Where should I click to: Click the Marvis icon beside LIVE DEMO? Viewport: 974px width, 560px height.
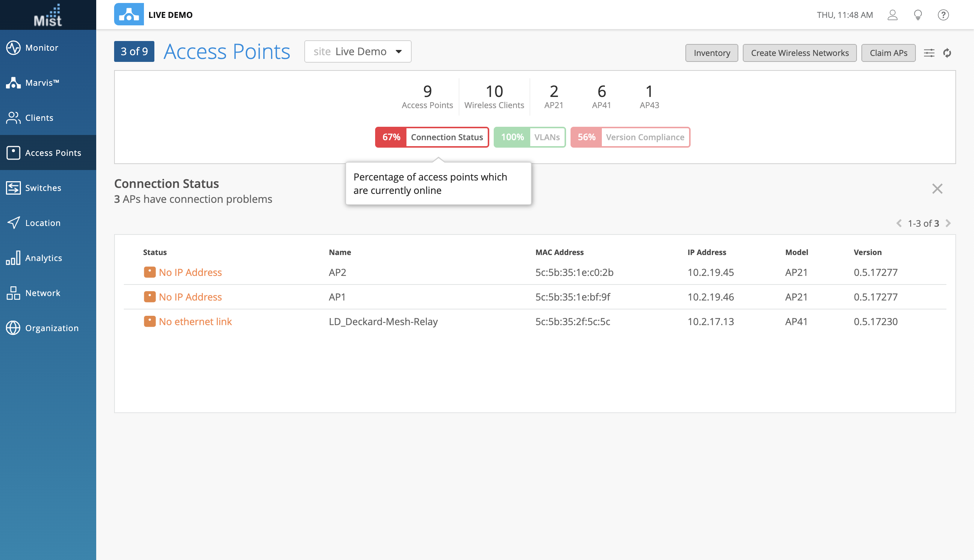pyautogui.click(x=129, y=15)
